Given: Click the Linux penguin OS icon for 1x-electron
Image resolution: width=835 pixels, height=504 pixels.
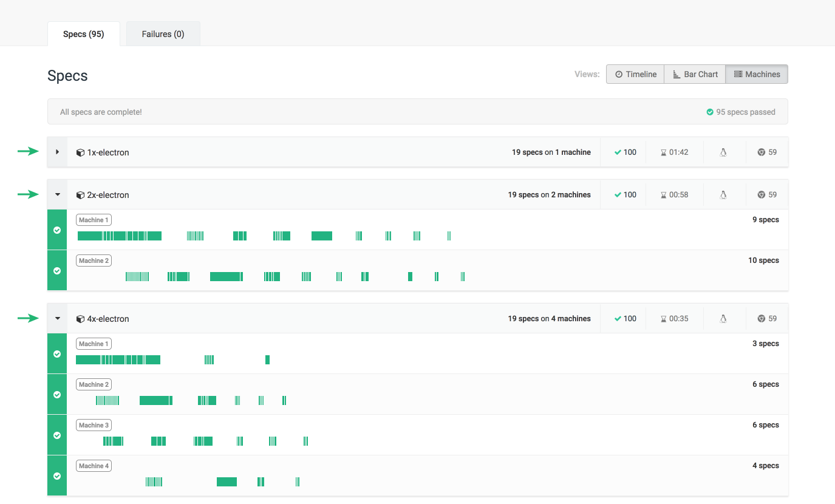Looking at the screenshot, I should click(x=724, y=152).
